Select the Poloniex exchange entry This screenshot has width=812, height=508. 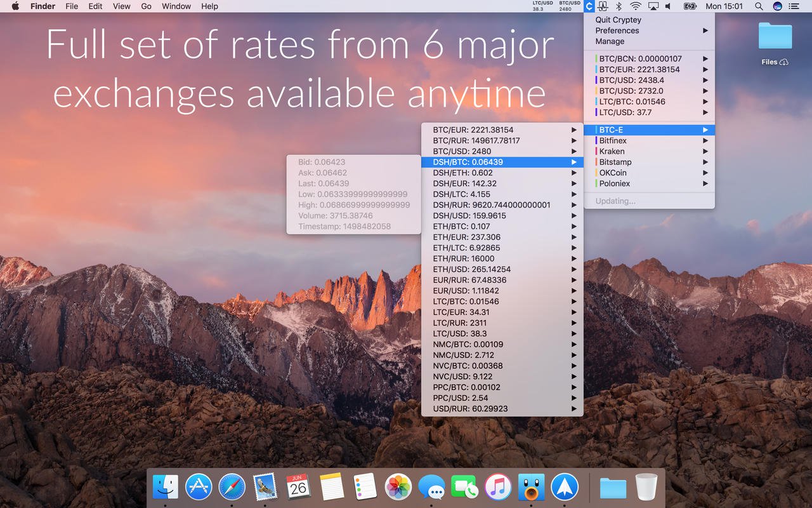click(x=615, y=184)
